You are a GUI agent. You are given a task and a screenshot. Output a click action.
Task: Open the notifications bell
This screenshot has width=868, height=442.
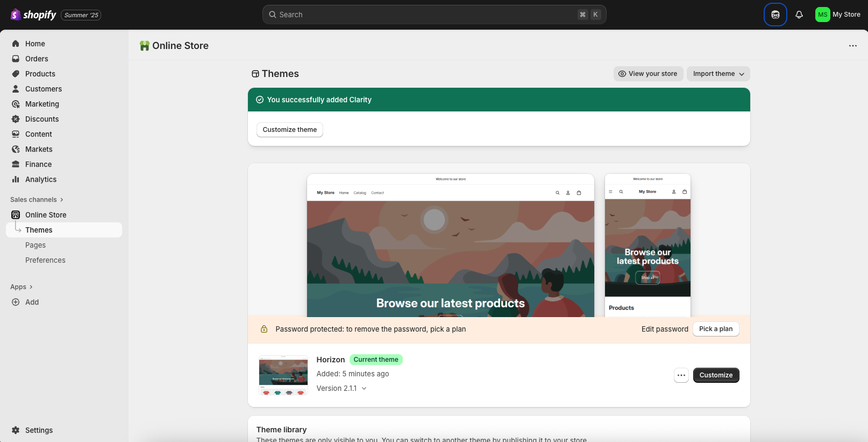tap(799, 15)
